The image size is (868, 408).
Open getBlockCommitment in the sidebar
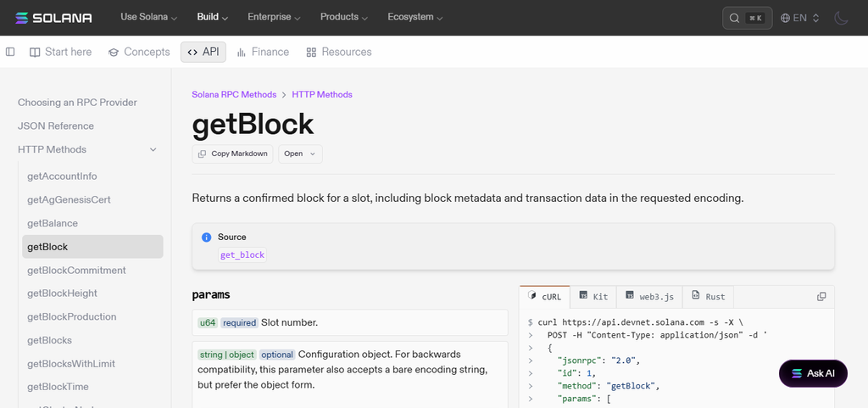tap(76, 271)
